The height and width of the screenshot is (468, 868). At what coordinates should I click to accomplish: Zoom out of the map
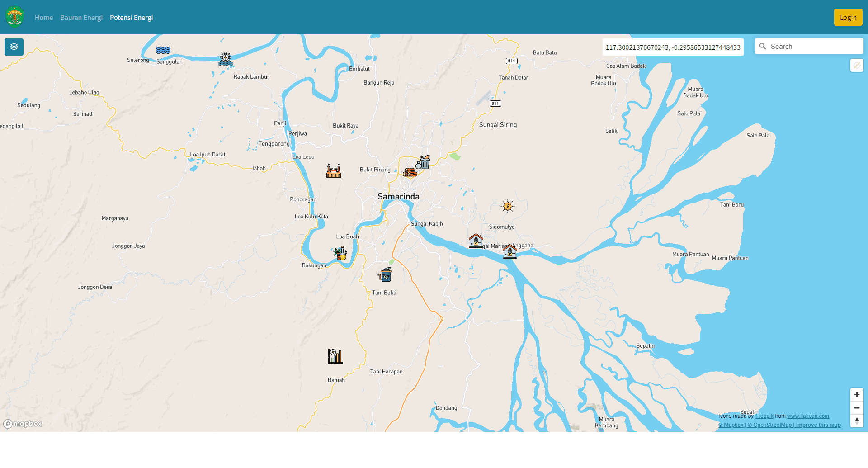(x=857, y=408)
